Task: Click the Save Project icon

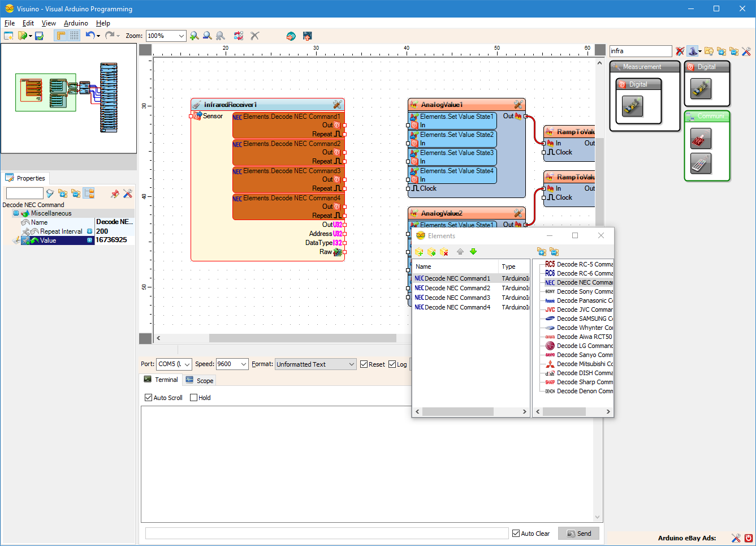Action: (x=38, y=35)
